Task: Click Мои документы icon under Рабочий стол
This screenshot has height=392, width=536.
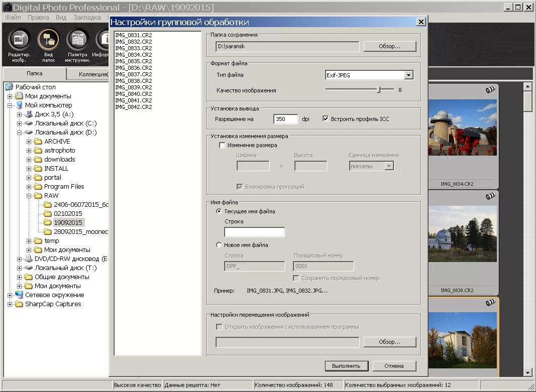Action: tap(19, 96)
